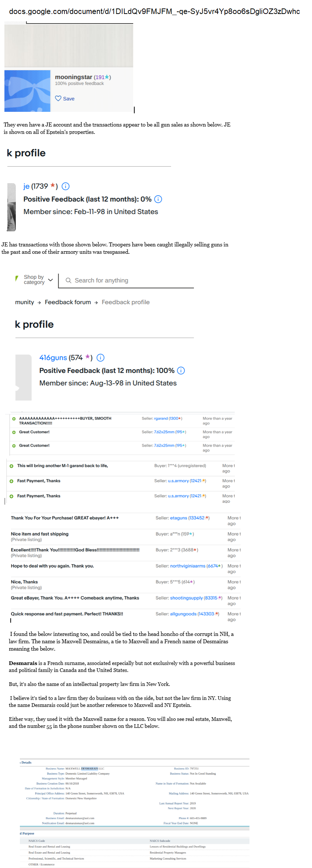Click the Shop by category chevron arrow

coord(50,280)
